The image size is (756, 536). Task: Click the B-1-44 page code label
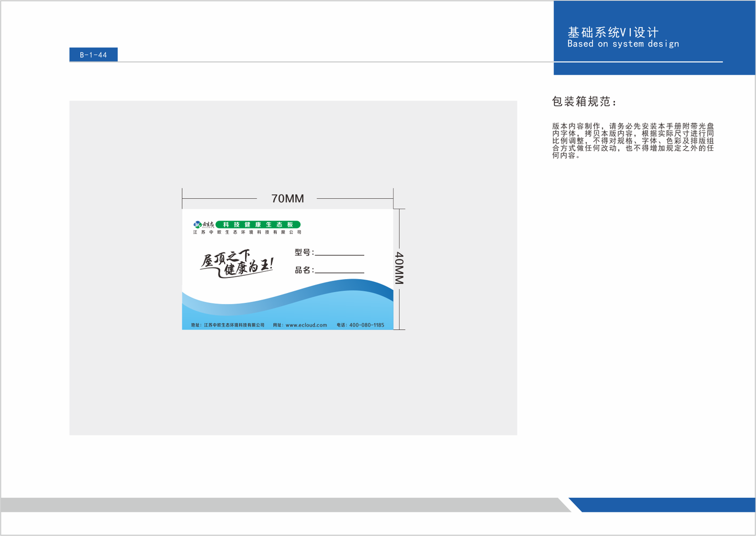click(x=93, y=55)
